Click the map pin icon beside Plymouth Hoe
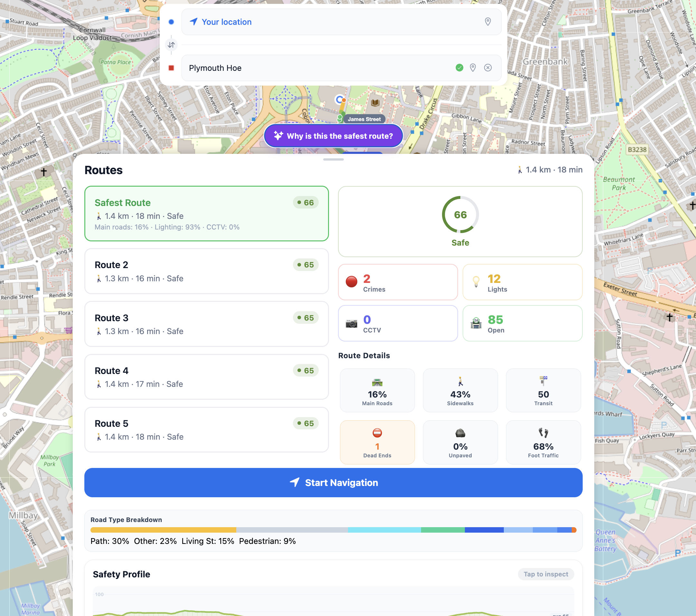 (x=473, y=68)
